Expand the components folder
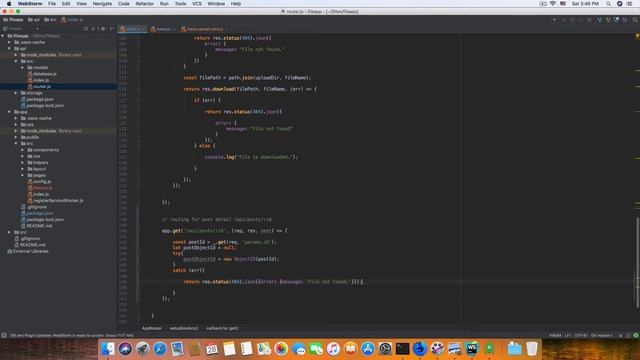Image resolution: width=640 pixels, height=360 pixels. click(x=22, y=150)
